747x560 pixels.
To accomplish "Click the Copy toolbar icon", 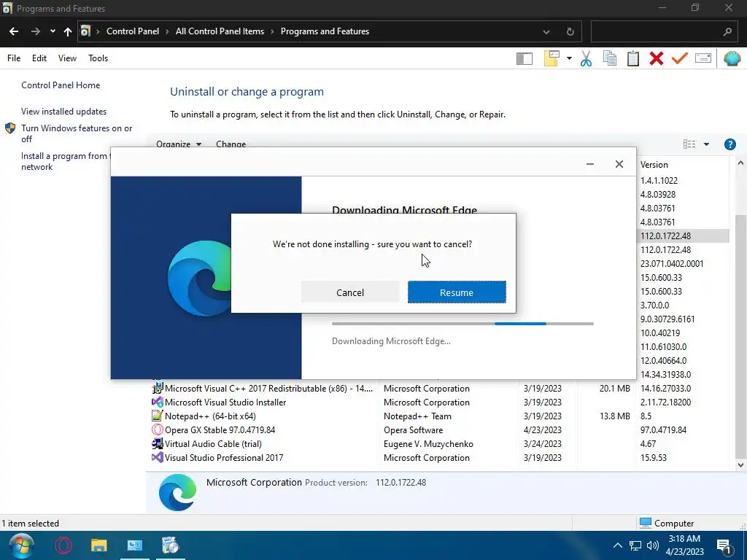I will coord(610,58).
